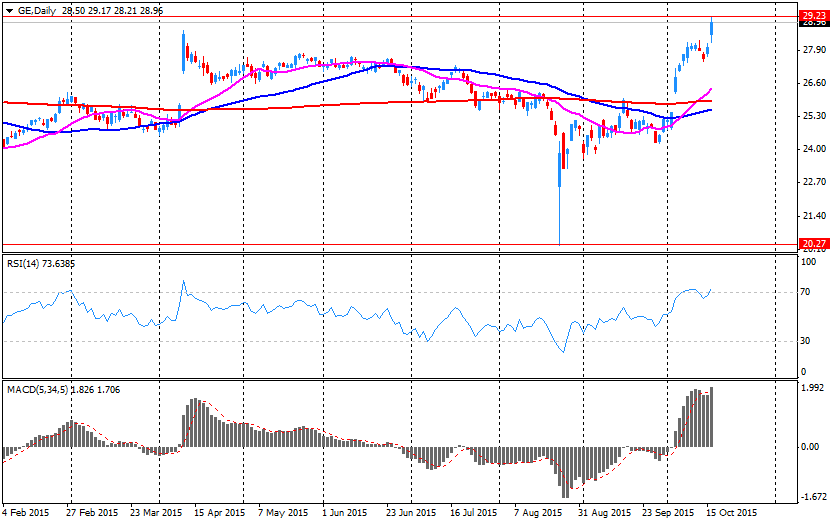Click the 15 Oct 2015 date label
The image size is (837, 521).
731,513
